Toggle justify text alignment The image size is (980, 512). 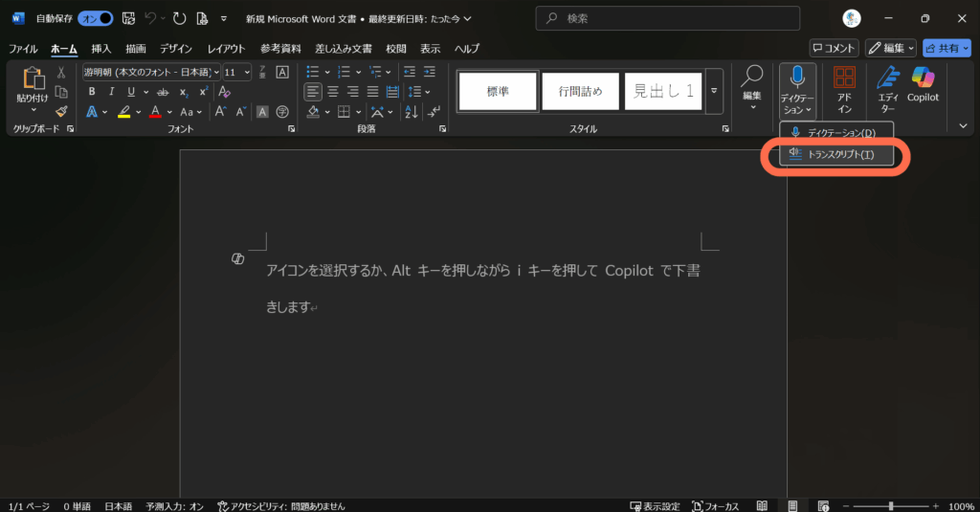point(372,92)
